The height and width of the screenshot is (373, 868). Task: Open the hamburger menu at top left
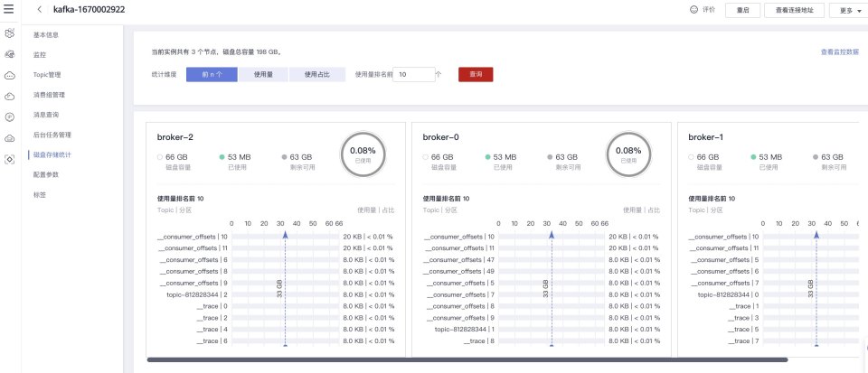pos(10,10)
